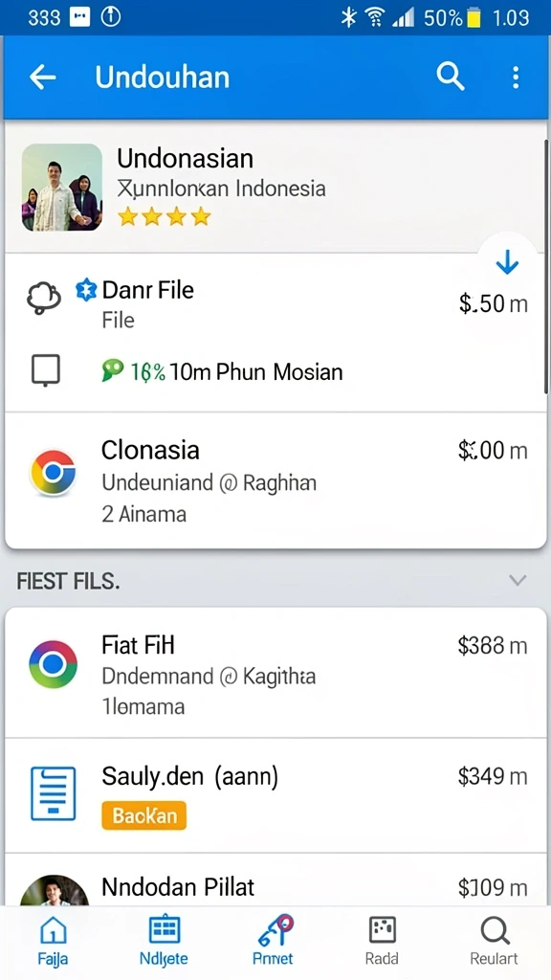Open the Ndljete calendar tab
Viewport: 551px width, 980px height.
165,941
